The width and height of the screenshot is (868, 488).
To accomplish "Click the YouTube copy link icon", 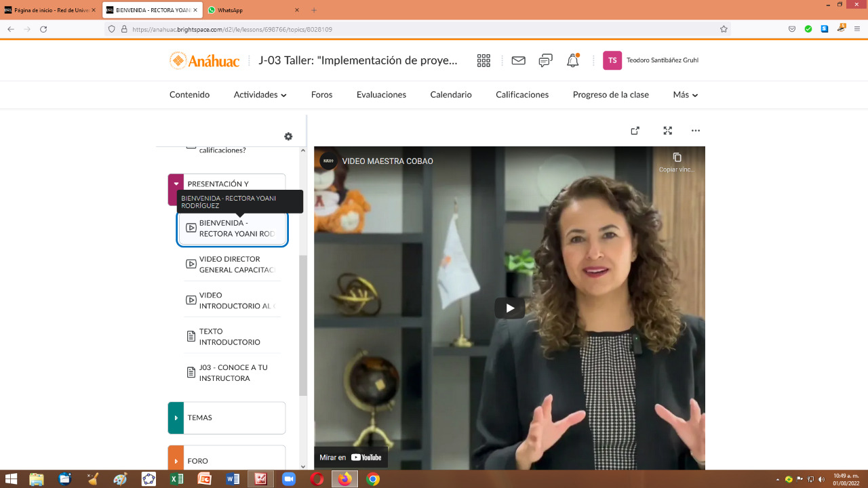I will point(677,158).
